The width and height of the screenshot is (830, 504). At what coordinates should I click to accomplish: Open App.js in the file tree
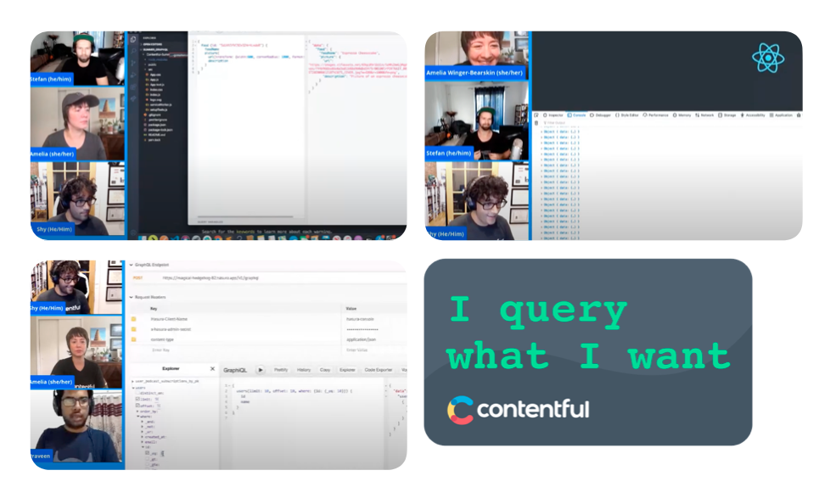click(x=154, y=80)
